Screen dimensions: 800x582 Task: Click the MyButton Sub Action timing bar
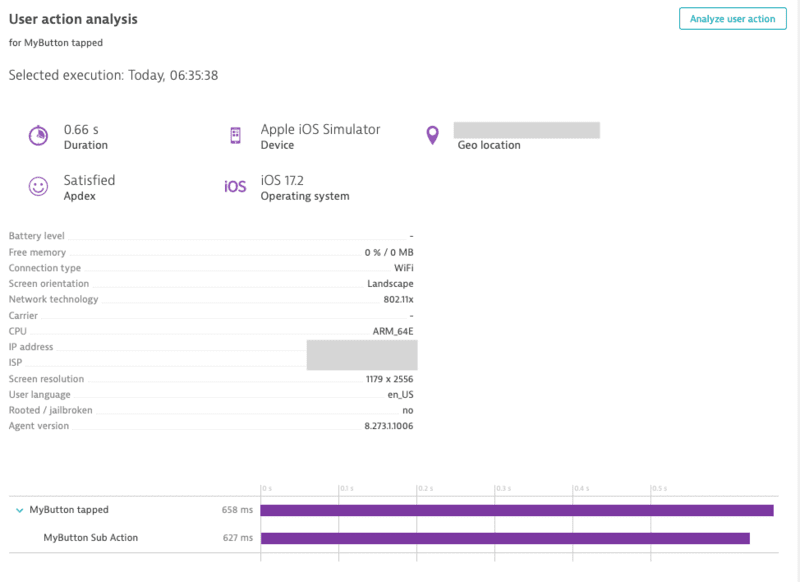coord(504,538)
